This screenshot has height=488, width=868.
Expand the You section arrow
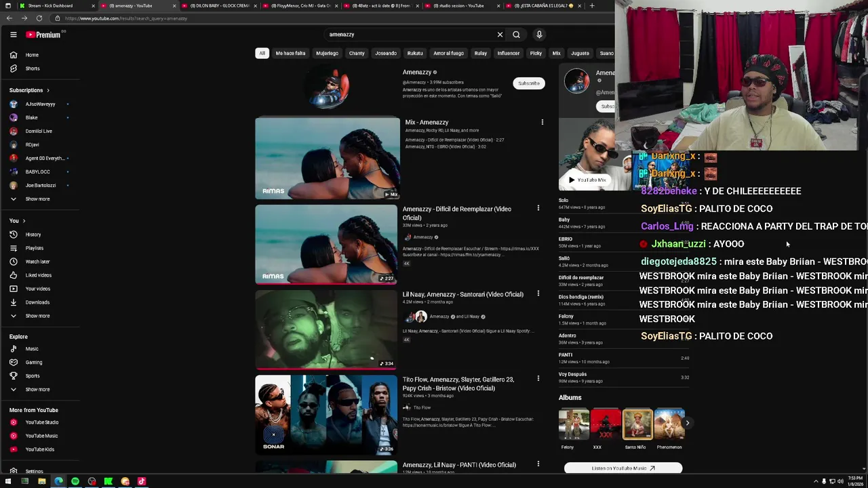[24, 221]
